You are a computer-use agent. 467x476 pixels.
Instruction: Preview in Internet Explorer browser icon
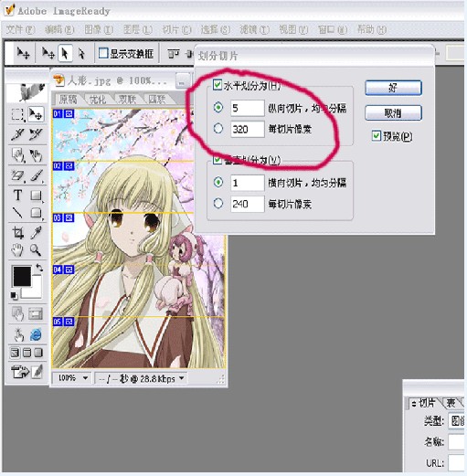pyautogui.click(x=36, y=334)
